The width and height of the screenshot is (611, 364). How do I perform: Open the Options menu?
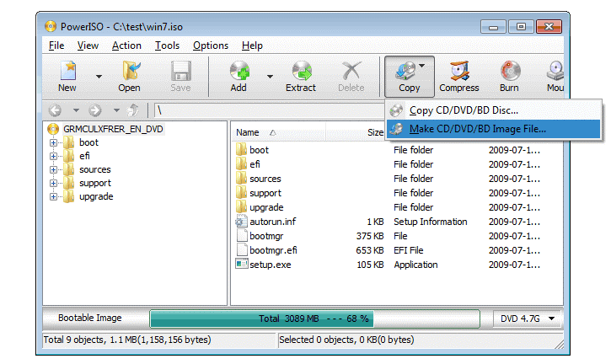[x=211, y=45]
